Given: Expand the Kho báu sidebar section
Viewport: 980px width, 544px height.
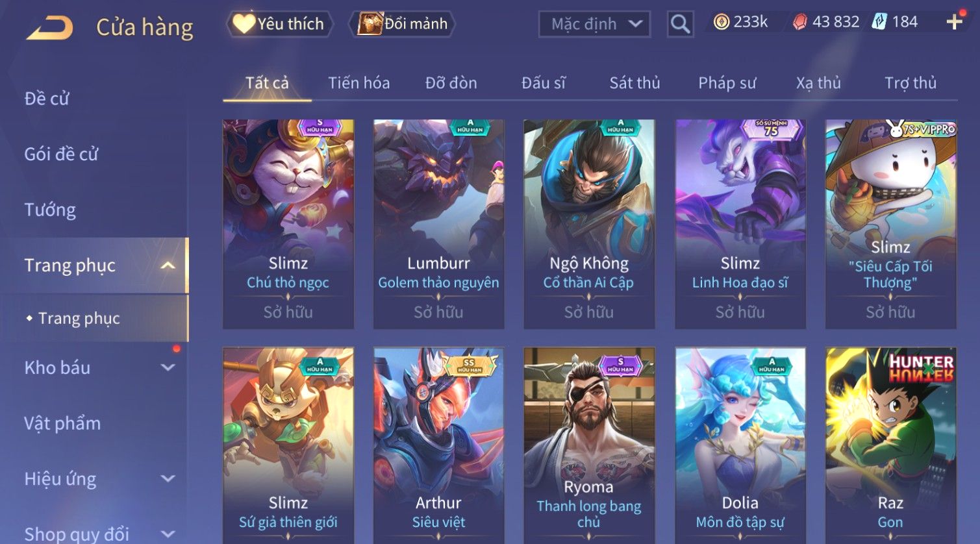Looking at the screenshot, I should (x=168, y=367).
